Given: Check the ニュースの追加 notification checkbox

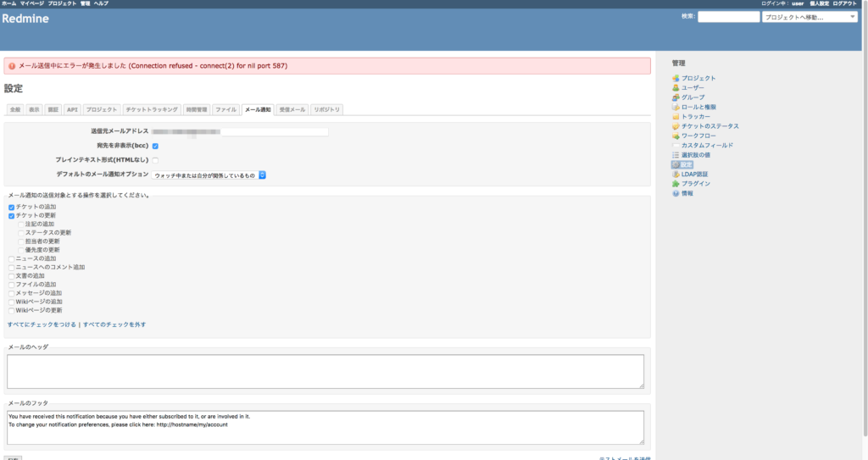Looking at the screenshot, I should 11,258.
